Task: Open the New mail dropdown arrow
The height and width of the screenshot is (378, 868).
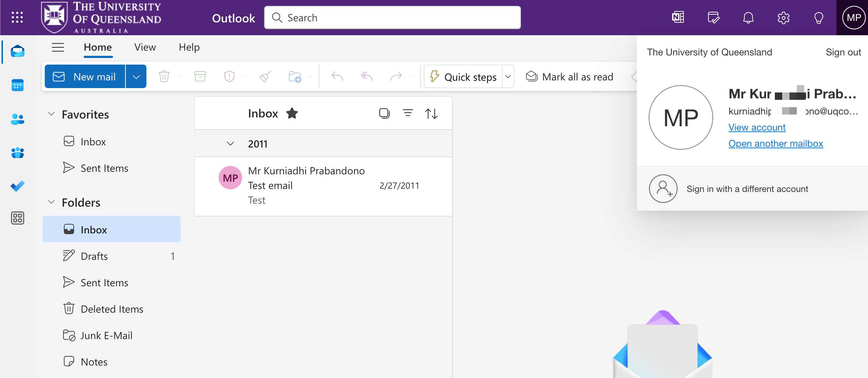Action: (x=136, y=76)
